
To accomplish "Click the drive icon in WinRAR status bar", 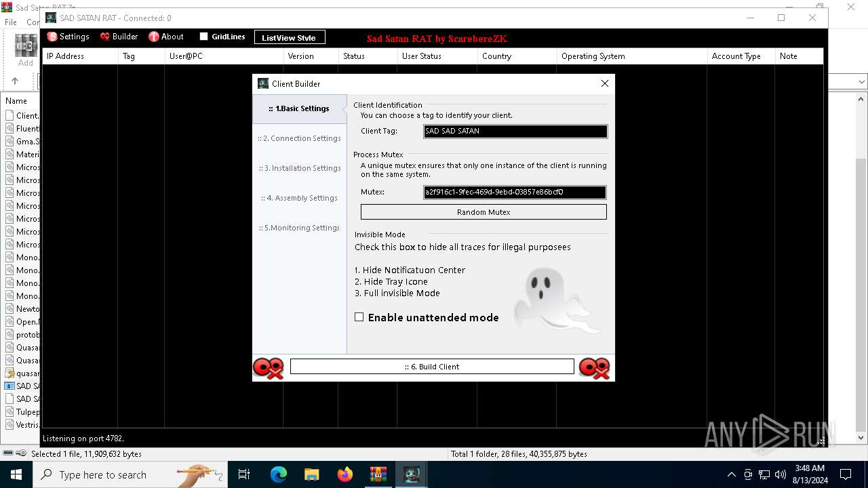I will pyautogui.click(x=8, y=453).
